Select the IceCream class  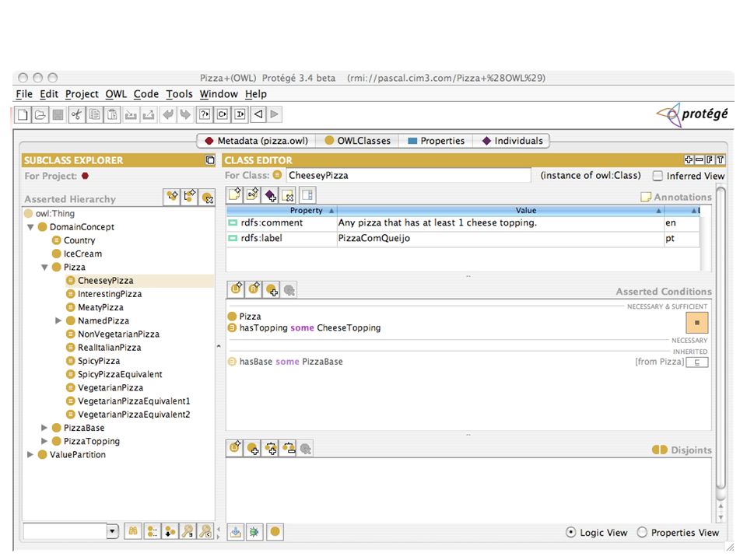pyautogui.click(x=82, y=254)
